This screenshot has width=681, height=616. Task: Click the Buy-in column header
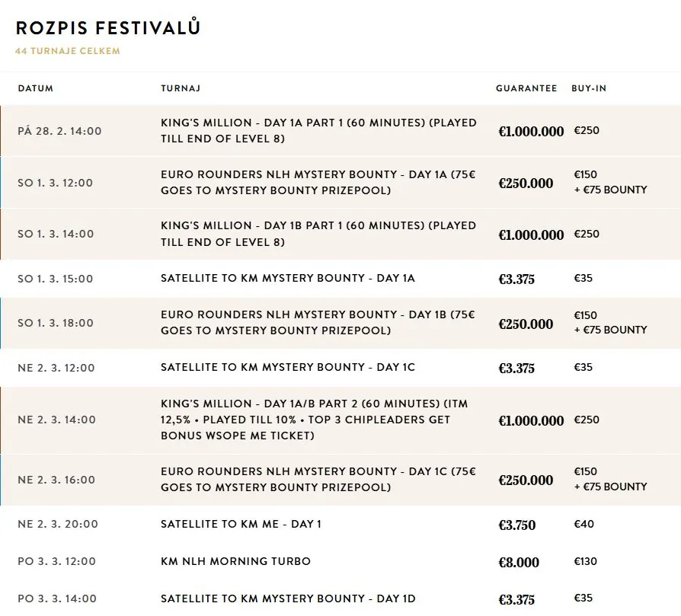(x=589, y=88)
